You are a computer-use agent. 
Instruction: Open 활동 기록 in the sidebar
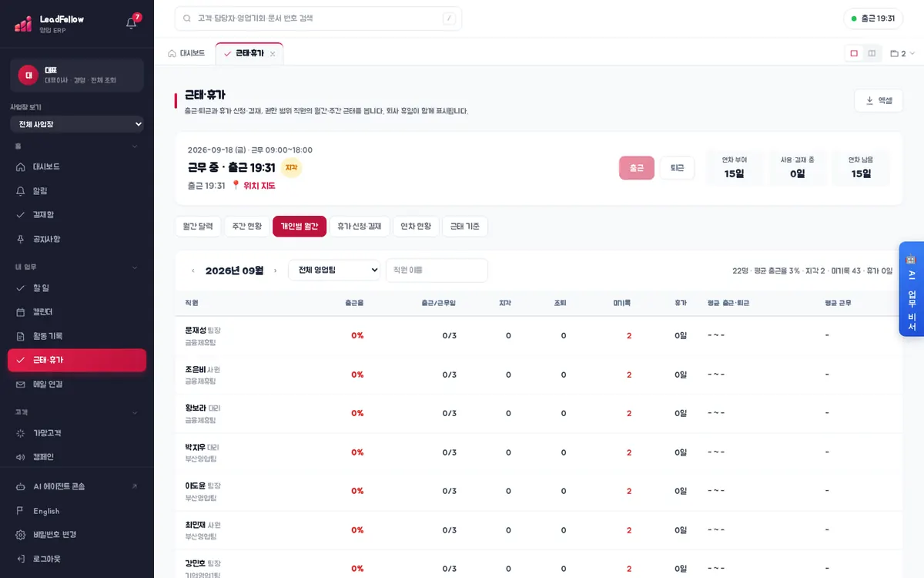point(77,336)
